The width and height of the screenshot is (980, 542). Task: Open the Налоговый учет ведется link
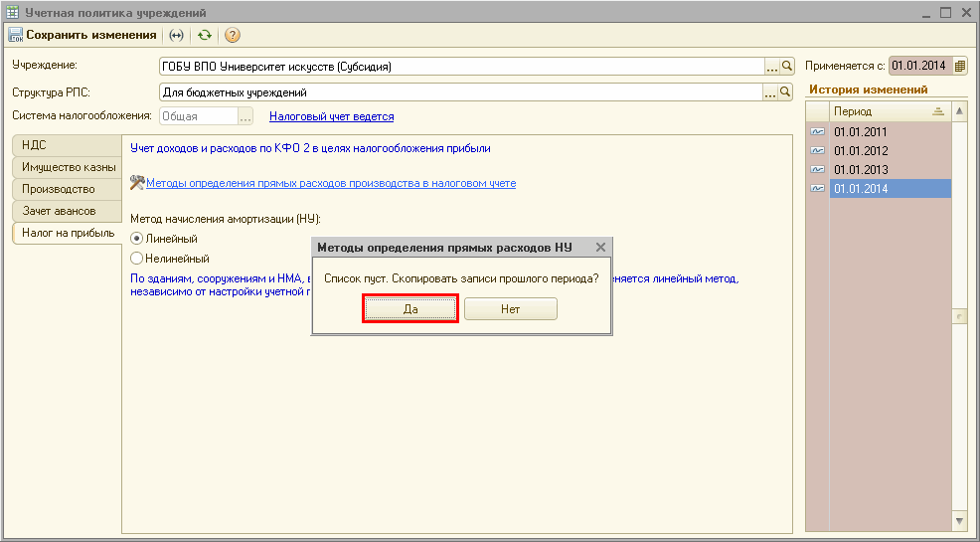click(331, 116)
